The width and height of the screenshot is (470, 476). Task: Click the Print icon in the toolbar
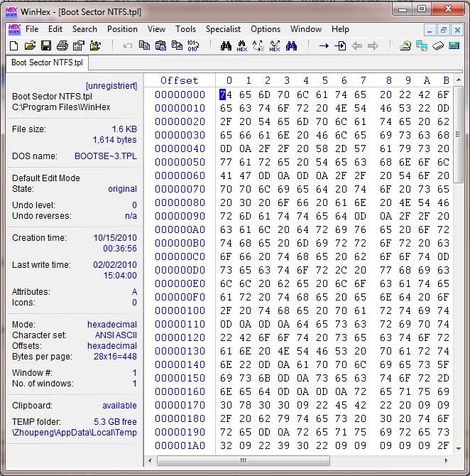[x=62, y=46]
